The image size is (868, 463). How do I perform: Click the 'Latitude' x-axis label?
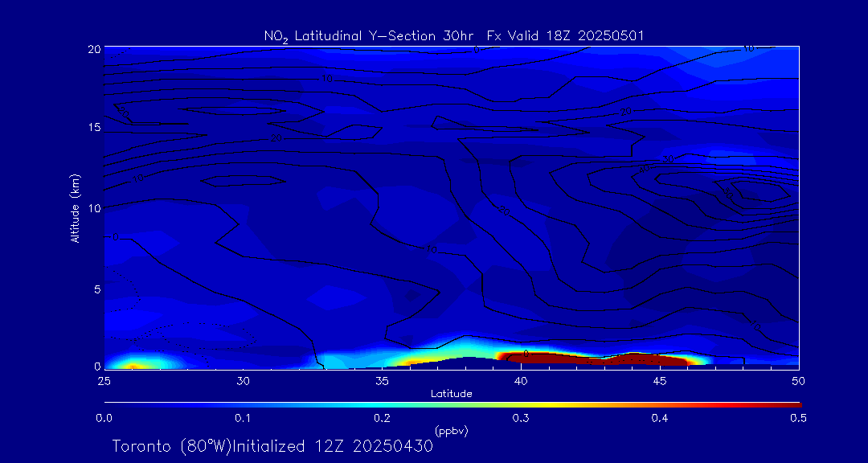coord(451,393)
